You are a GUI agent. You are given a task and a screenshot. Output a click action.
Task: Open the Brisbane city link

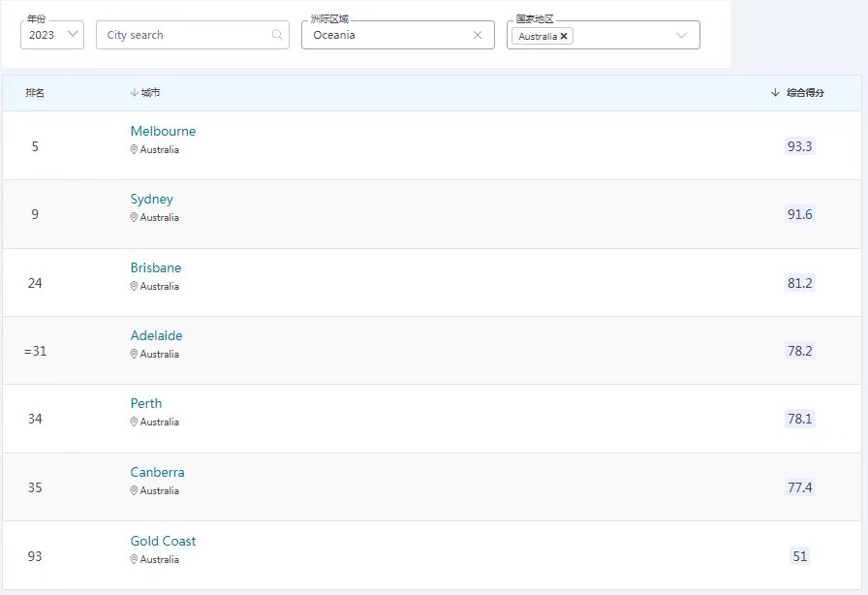[x=155, y=267]
